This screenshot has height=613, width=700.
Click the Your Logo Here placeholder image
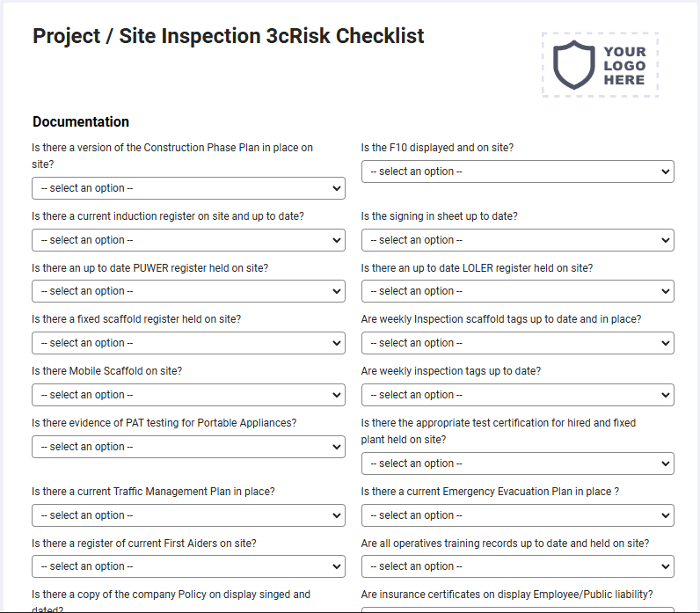600,65
